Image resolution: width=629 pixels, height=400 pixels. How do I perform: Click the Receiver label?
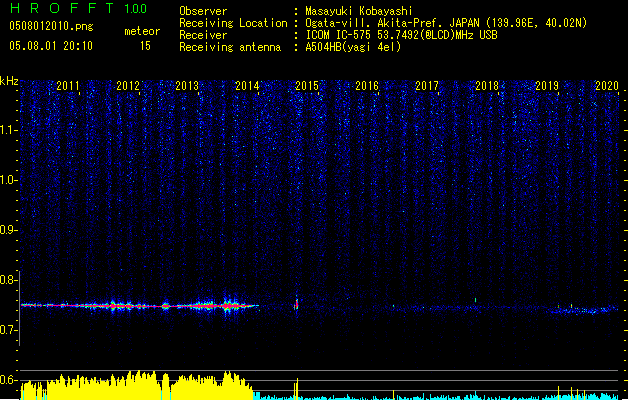[203, 35]
